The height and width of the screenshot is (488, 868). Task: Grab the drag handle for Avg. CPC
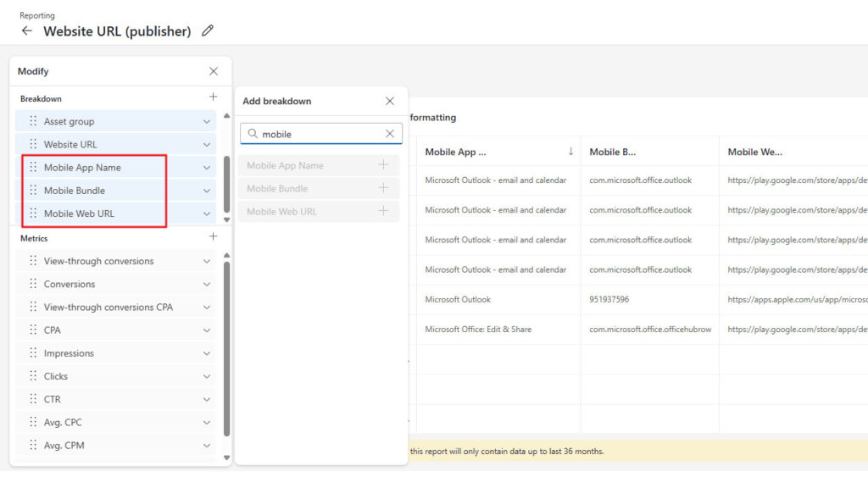pyautogui.click(x=33, y=422)
